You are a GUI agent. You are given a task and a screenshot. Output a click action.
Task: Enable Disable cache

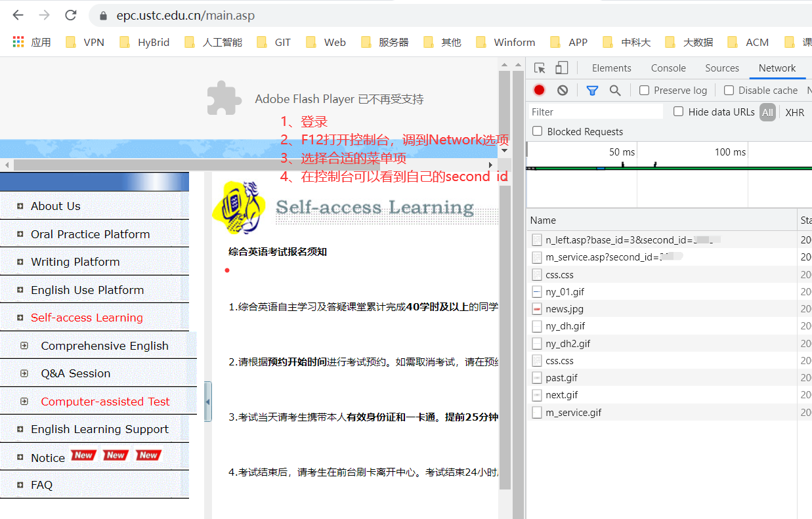(729, 90)
